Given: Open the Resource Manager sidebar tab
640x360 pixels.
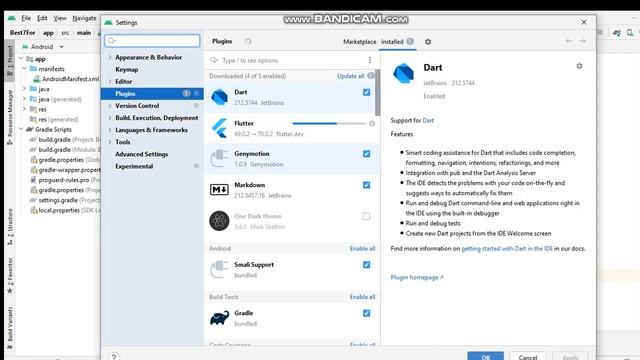Looking at the screenshot, I should point(10,118).
